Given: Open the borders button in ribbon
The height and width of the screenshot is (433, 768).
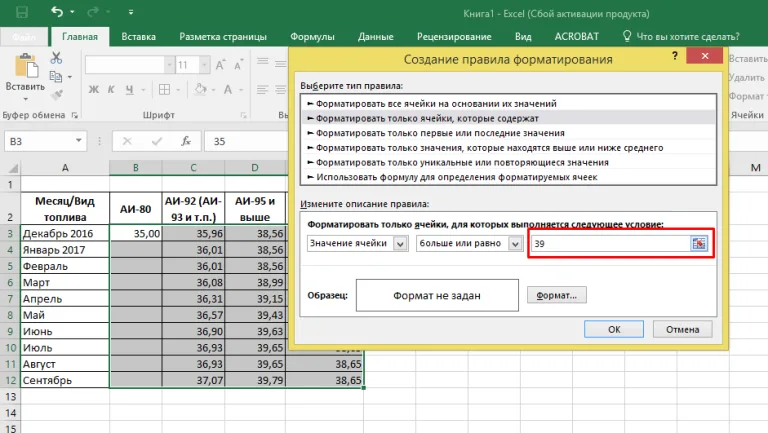Looking at the screenshot, I should click(x=165, y=89).
